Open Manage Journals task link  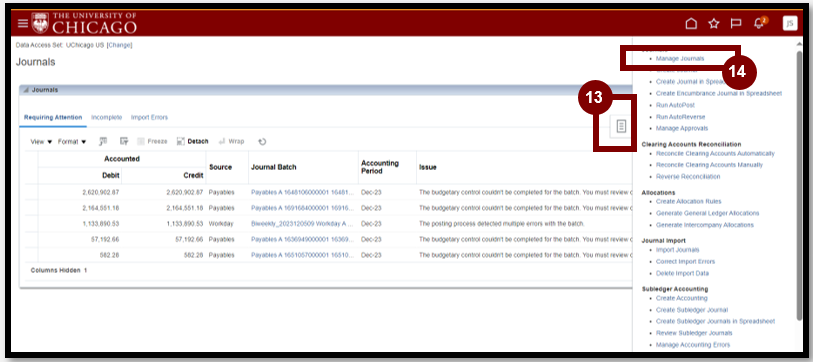(680, 59)
